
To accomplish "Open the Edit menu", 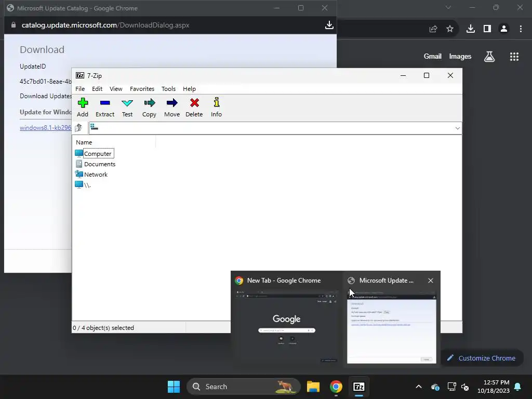I will click(97, 89).
